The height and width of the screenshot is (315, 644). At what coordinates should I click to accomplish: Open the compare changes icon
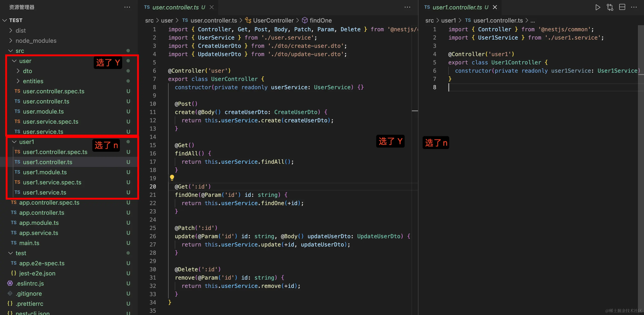(610, 7)
